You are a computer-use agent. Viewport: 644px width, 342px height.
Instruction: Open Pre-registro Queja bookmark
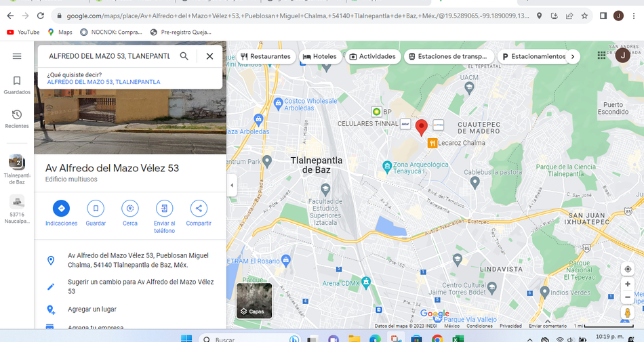coord(181,32)
